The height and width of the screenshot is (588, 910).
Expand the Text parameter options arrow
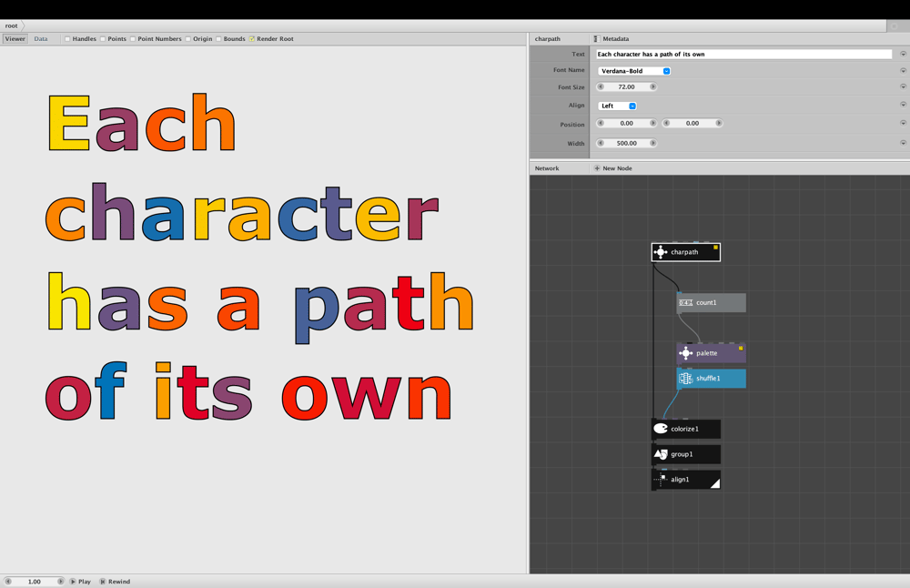click(903, 54)
